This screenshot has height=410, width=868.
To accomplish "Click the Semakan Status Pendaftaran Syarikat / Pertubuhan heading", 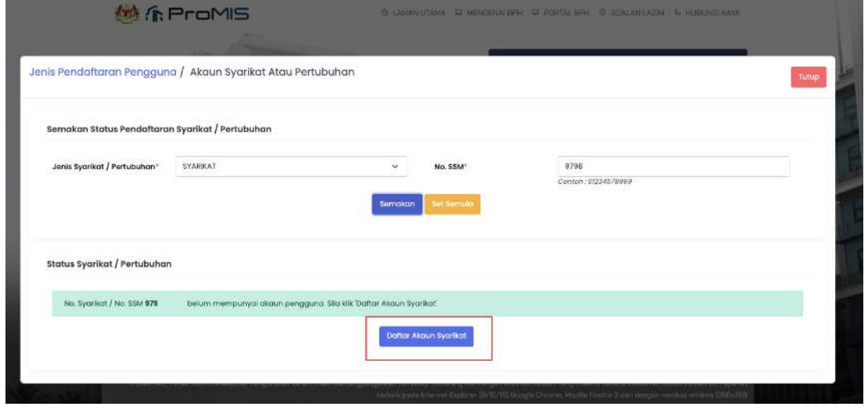I will 159,130.
